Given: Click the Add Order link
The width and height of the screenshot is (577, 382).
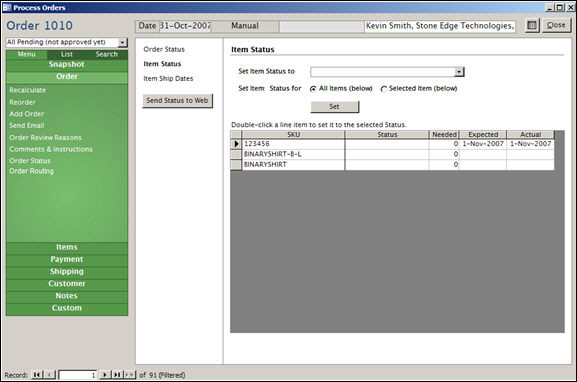Looking at the screenshot, I should coord(26,114).
